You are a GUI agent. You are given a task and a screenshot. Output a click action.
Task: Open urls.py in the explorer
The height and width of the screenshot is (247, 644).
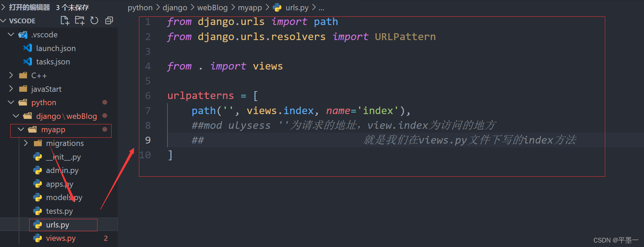tap(58, 225)
